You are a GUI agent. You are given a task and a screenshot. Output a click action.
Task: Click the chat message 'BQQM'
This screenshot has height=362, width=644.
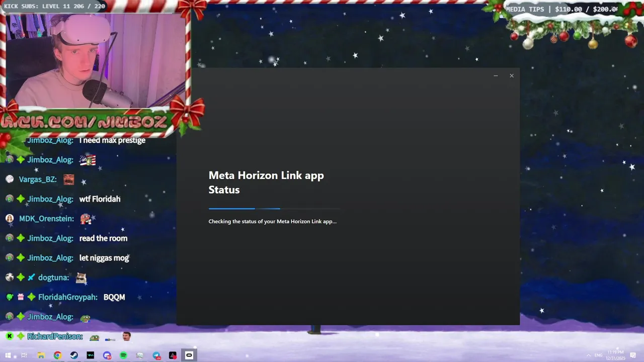pos(114,297)
